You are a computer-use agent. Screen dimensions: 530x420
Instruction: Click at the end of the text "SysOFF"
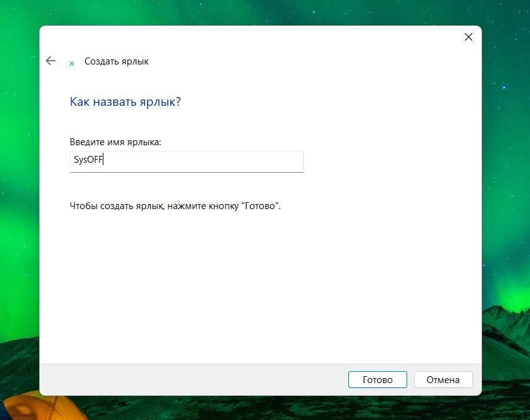click(x=104, y=161)
